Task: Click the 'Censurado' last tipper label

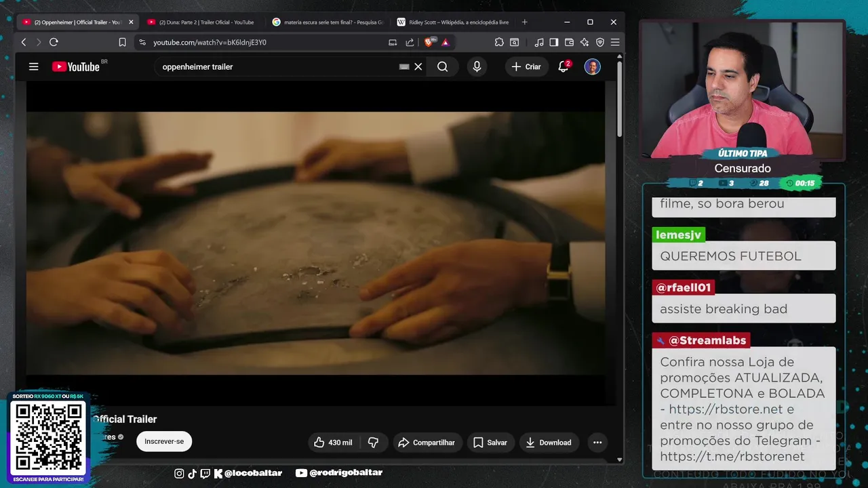Action: (x=743, y=168)
